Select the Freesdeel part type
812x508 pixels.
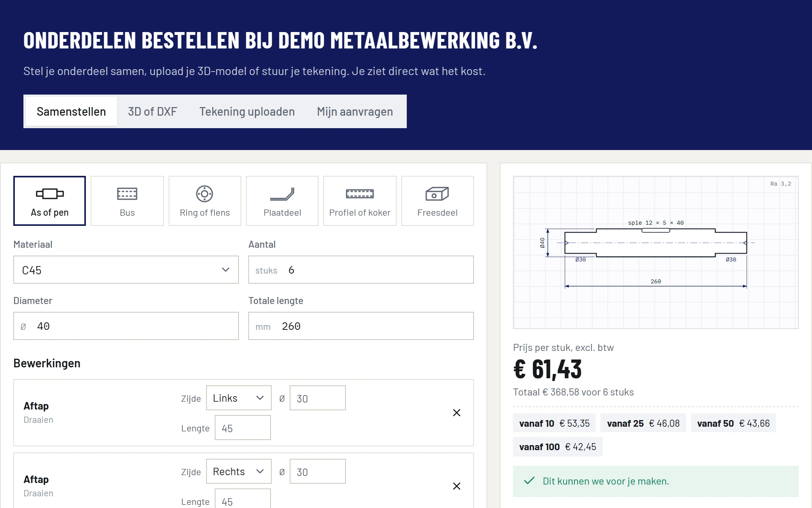pos(438,201)
